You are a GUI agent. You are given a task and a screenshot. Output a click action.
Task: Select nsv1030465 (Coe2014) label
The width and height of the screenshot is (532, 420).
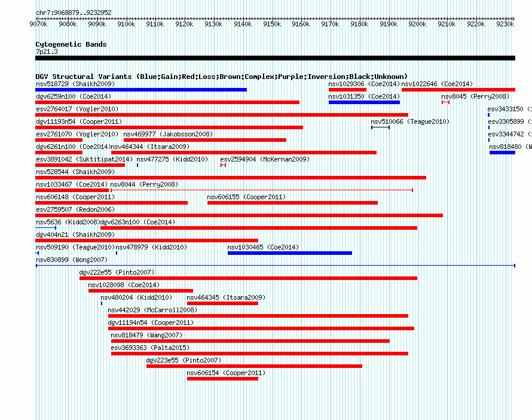point(263,247)
